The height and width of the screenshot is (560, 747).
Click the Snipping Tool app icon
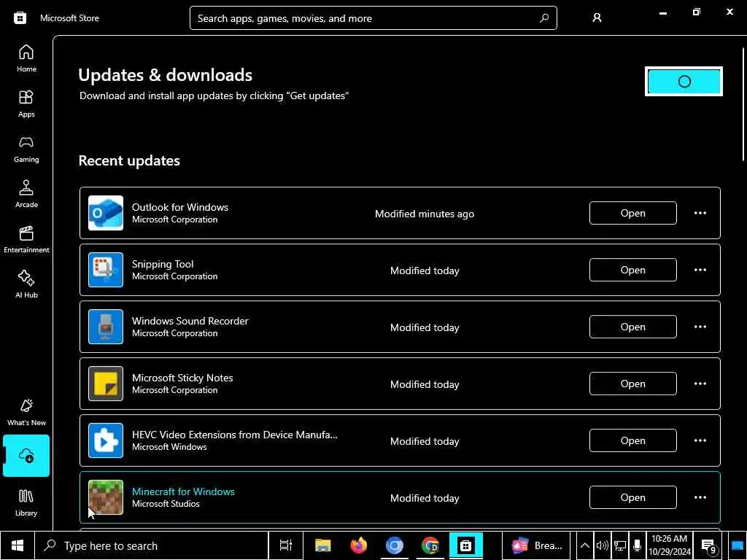(x=106, y=270)
